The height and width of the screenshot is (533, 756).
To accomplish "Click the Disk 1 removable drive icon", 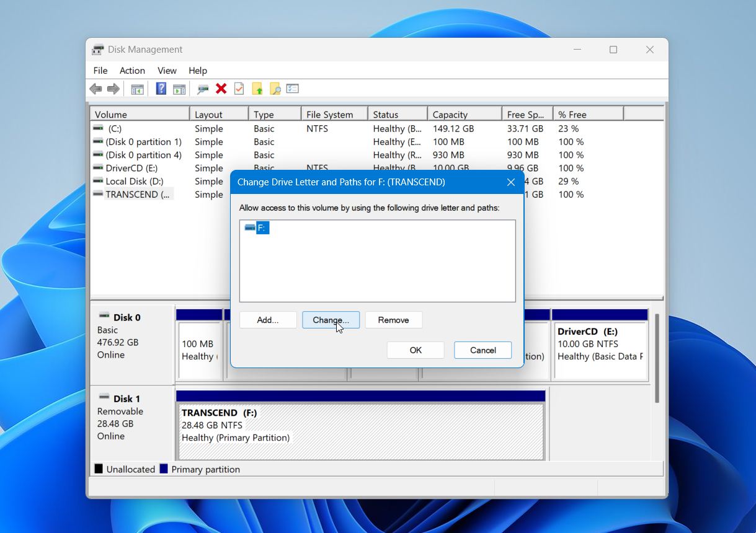I will pos(104,397).
